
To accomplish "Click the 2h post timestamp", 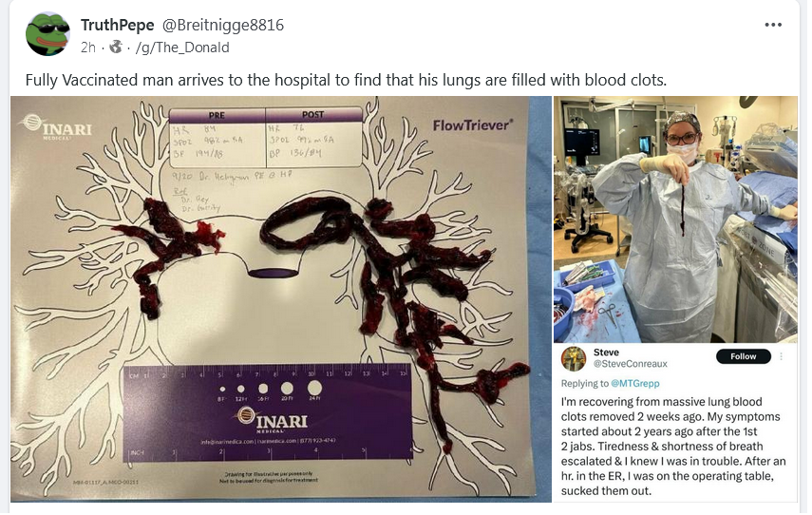I will coord(88,48).
